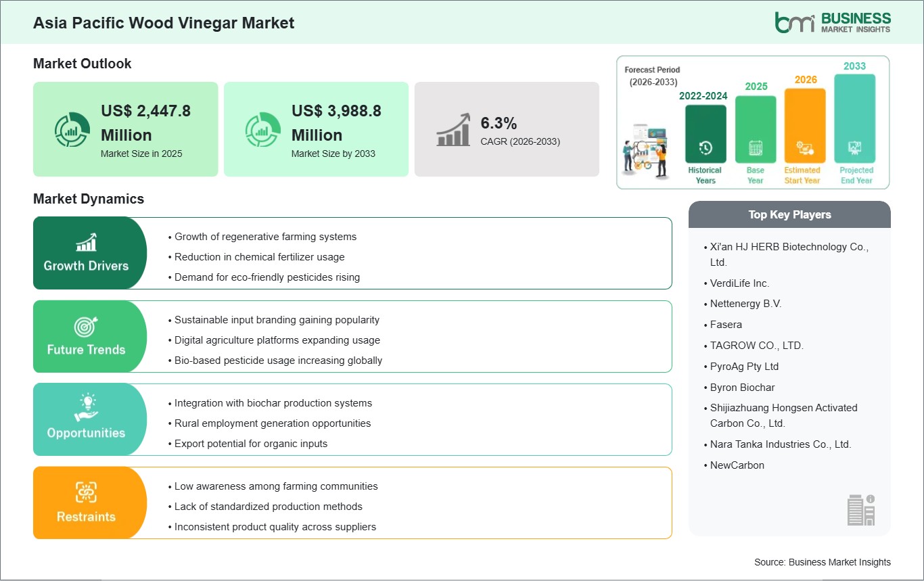924x581 pixels.
Task: Click Nettenergy B.V. in key players
Action: [x=745, y=304]
